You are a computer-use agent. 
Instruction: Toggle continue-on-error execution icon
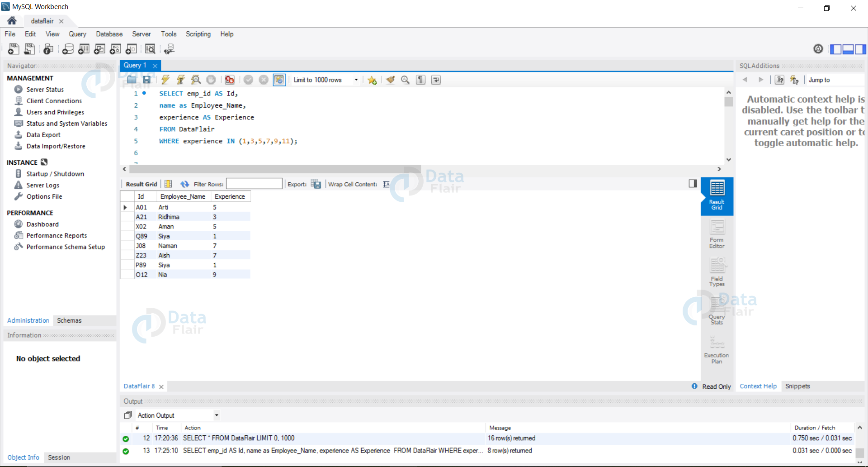[230, 80]
